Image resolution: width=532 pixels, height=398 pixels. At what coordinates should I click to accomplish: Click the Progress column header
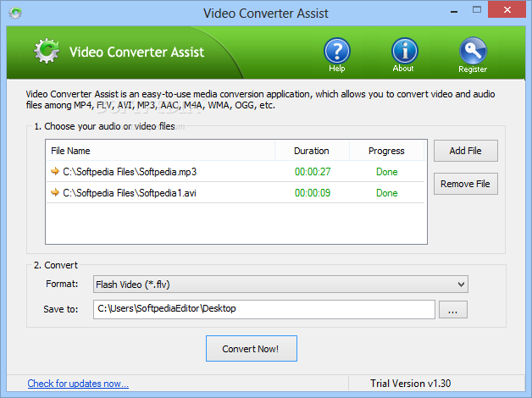(x=386, y=151)
